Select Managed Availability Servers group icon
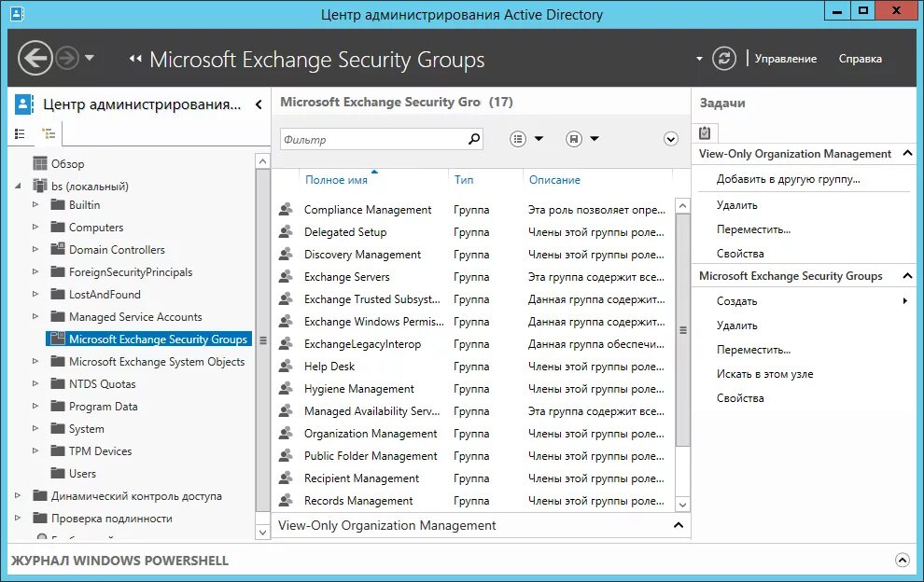 [x=286, y=410]
